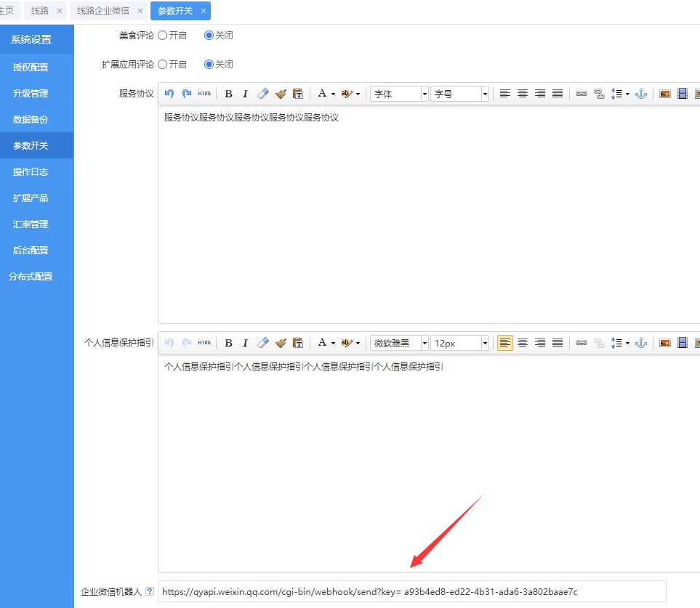Click the eraser clear-format icon in 服务协议 editor
Viewport: 700px width, 608px height.
[263, 94]
